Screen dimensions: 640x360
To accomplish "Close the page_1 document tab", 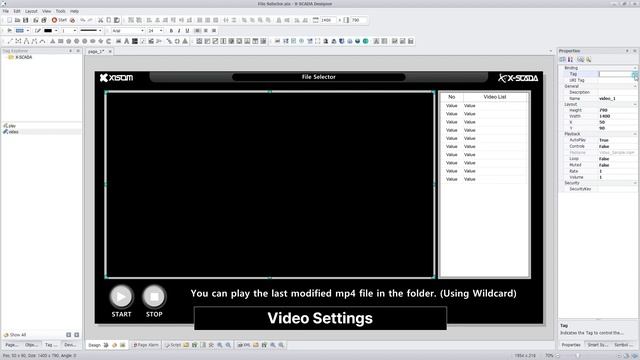I will click(110, 52).
